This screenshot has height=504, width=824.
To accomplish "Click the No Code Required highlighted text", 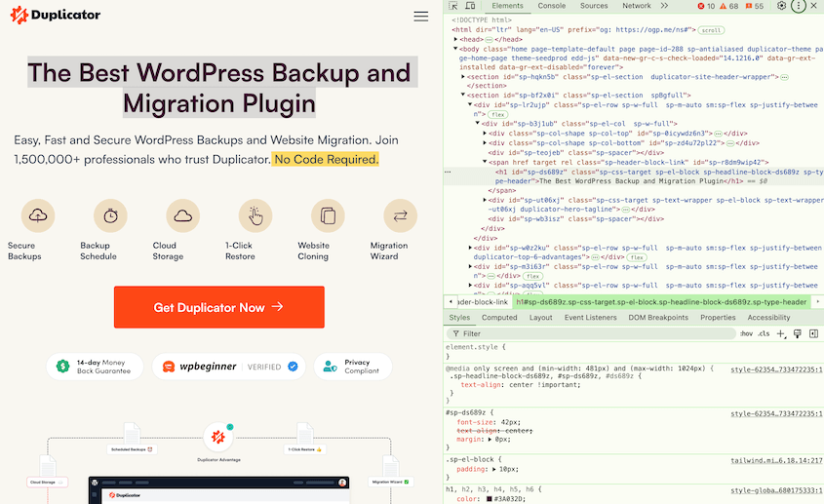I will 326,159.
